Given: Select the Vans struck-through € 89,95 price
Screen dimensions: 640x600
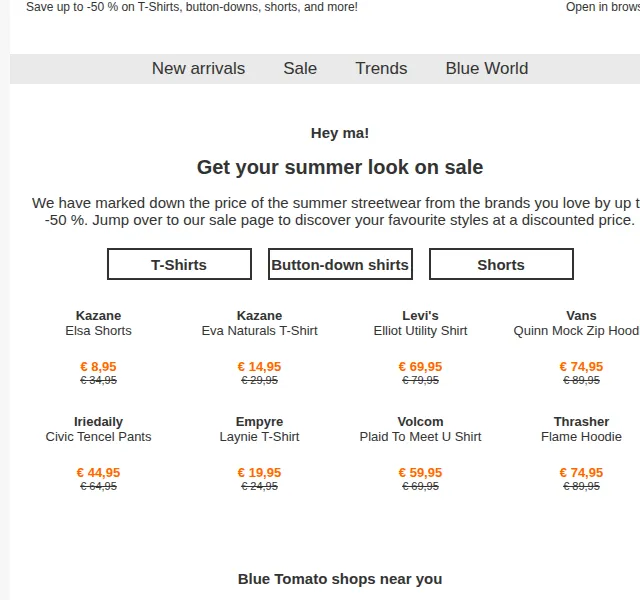Looking at the screenshot, I should pos(581,380).
